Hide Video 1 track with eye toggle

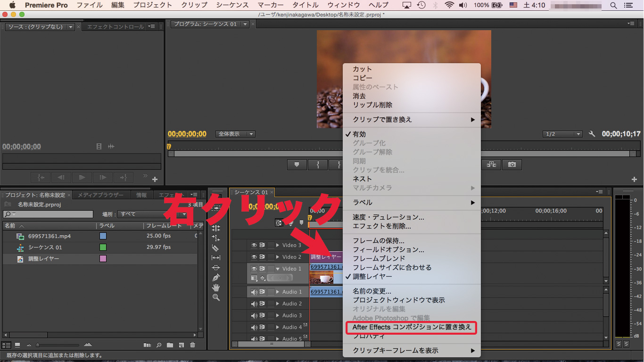[x=254, y=269]
